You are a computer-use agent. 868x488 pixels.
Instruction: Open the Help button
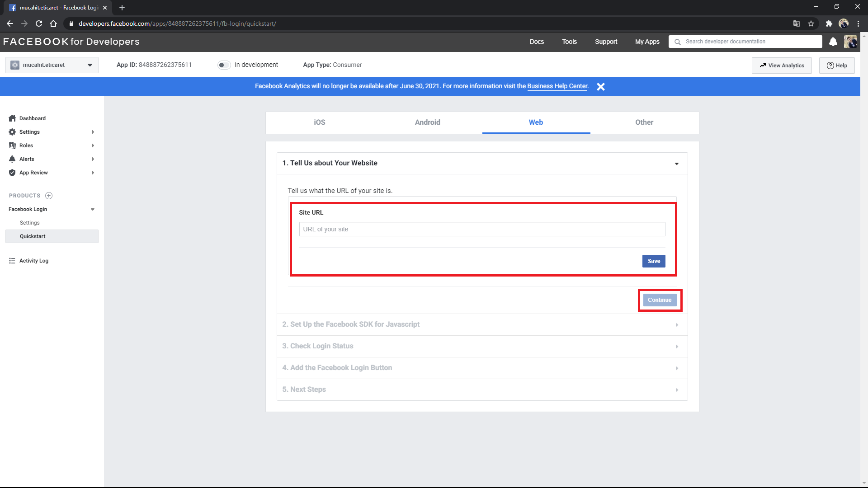(837, 66)
